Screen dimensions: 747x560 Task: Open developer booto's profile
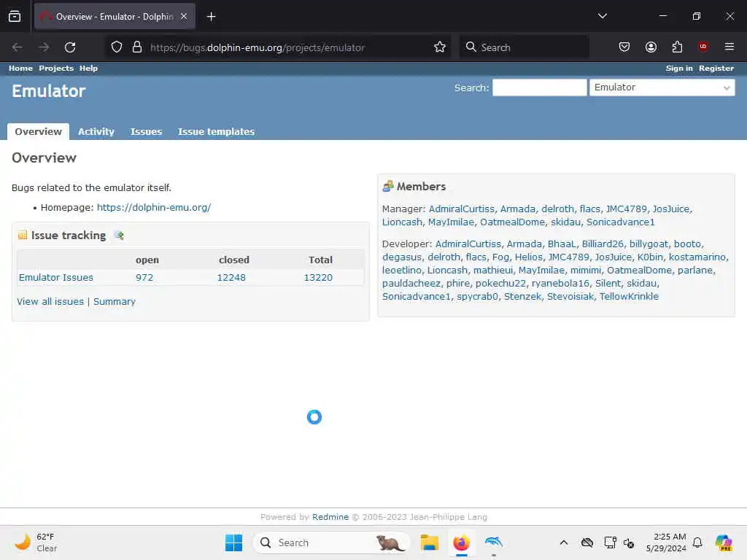point(687,244)
